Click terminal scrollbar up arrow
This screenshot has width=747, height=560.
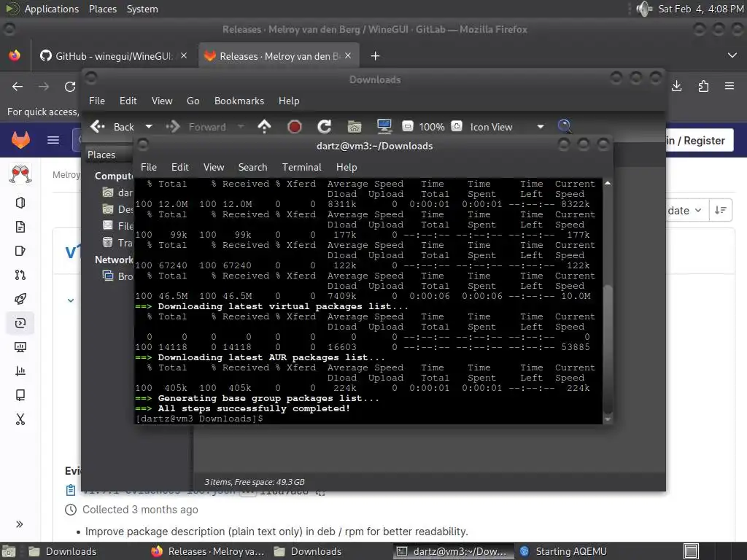coord(608,183)
